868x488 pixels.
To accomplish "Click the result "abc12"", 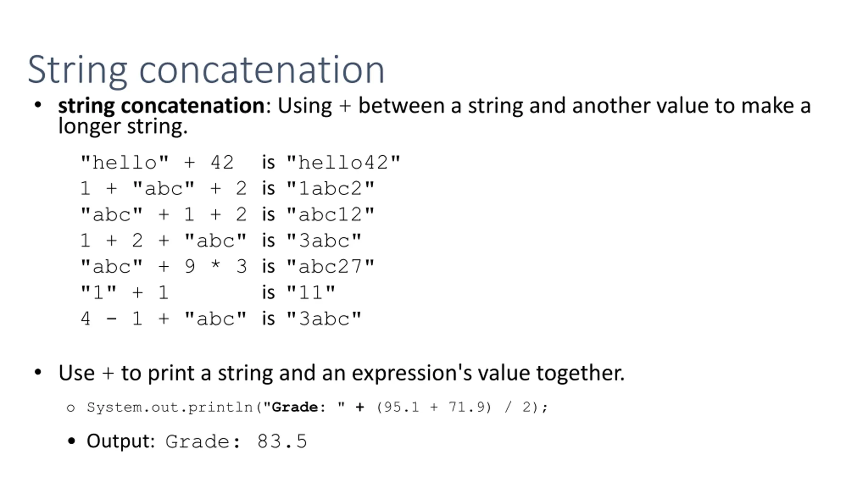I will pyautogui.click(x=330, y=215).
